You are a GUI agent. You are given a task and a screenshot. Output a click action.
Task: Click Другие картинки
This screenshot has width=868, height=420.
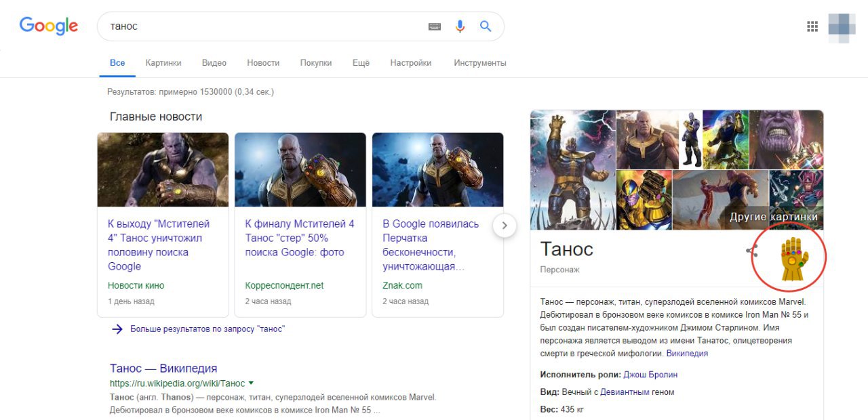774,217
